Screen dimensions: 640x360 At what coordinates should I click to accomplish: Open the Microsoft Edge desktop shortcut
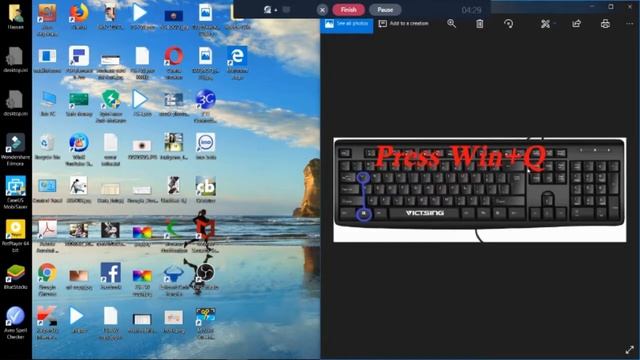[x=237, y=63]
